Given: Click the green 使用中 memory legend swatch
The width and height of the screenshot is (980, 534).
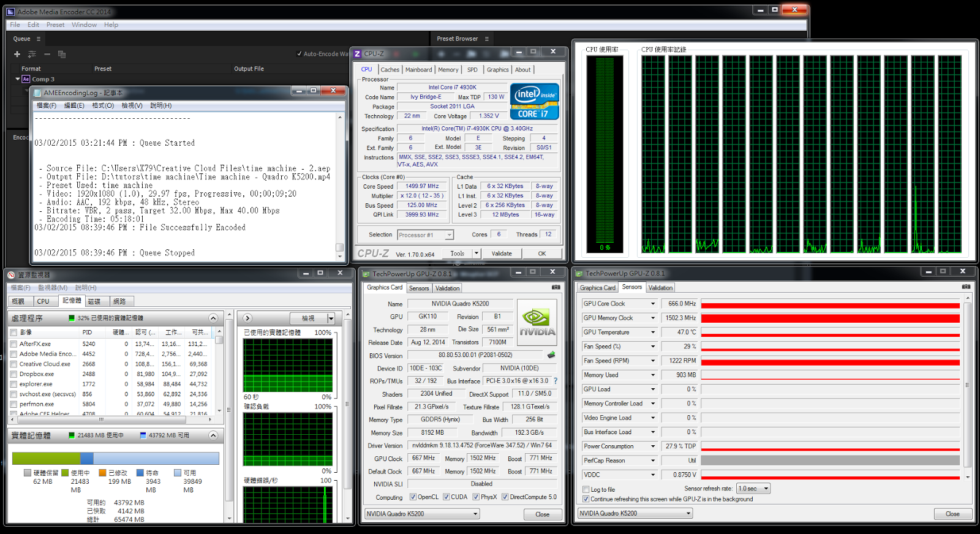Looking at the screenshot, I should tap(65, 473).
